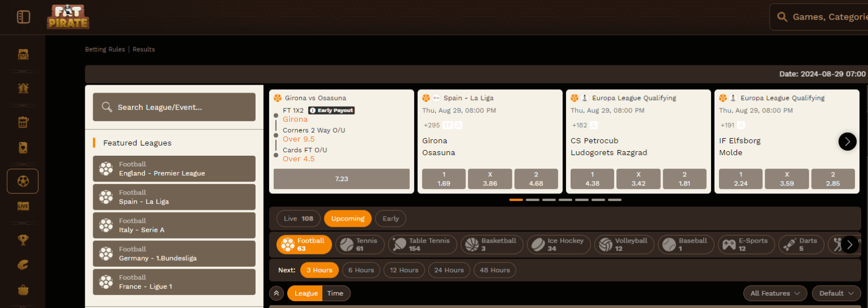
Task: Bet on IF Elfsborg win at 2.24
Action: click(x=741, y=179)
